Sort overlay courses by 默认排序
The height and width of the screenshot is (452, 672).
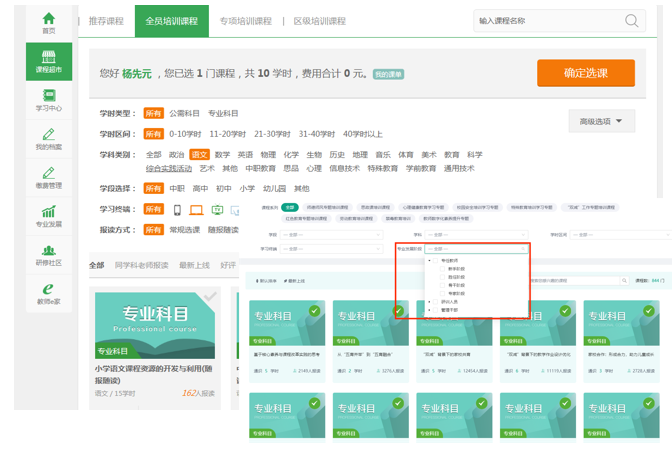coord(266,281)
